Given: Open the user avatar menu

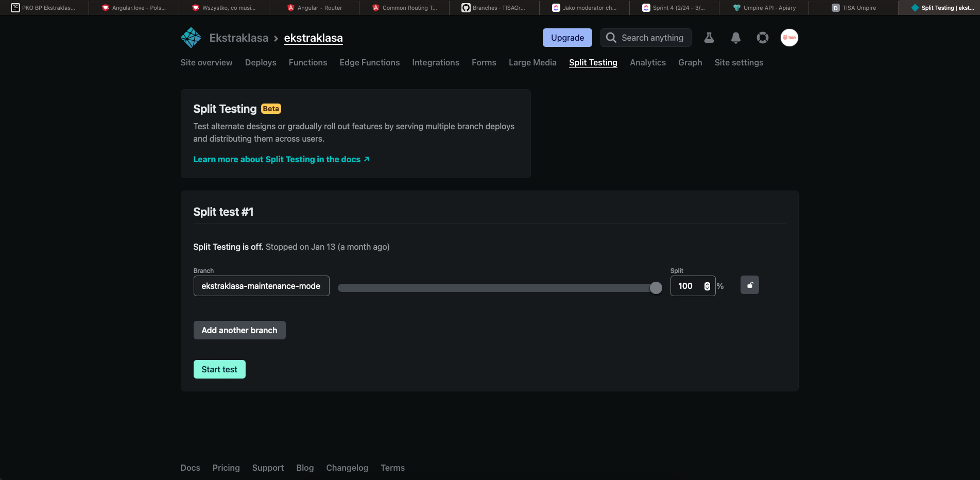Looking at the screenshot, I should 789,38.
